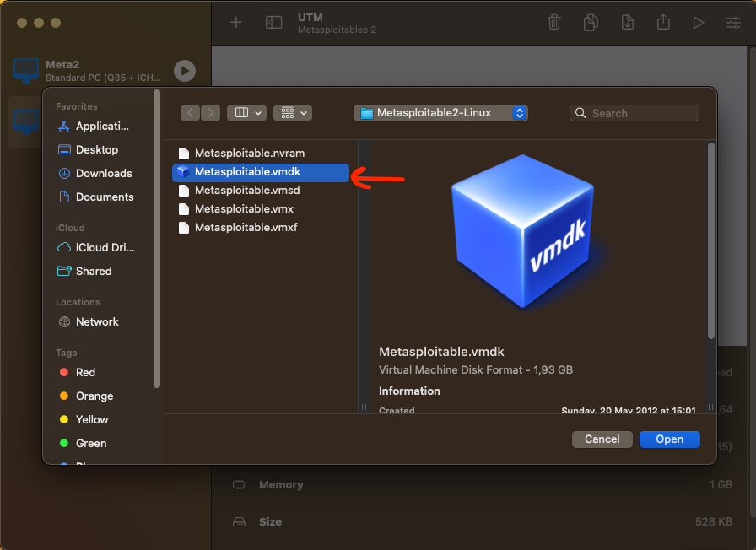The width and height of the screenshot is (756, 550).
Task: Select the Metasploitable.vmxf file
Action: (x=261, y=227)
